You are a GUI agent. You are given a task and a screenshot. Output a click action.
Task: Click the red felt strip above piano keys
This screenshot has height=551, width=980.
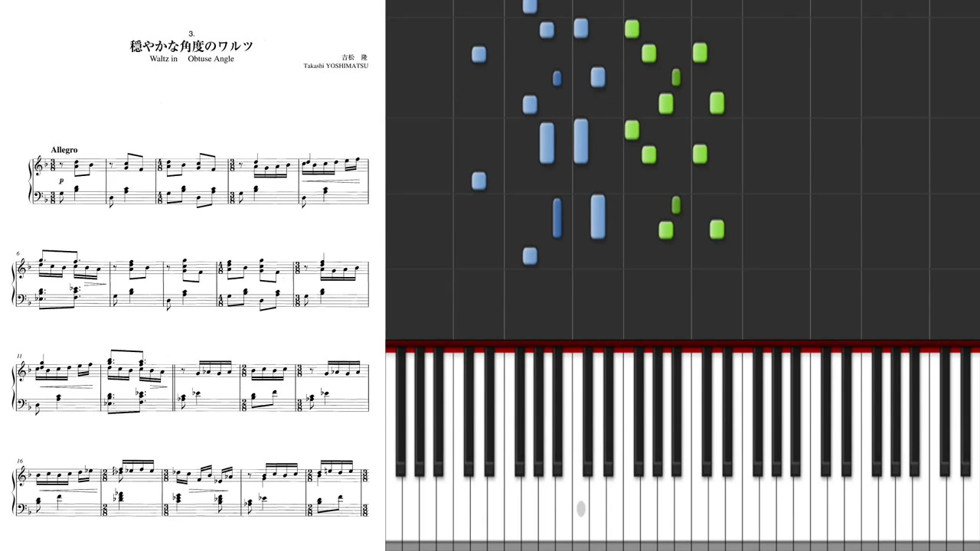(x=683, y=348)
